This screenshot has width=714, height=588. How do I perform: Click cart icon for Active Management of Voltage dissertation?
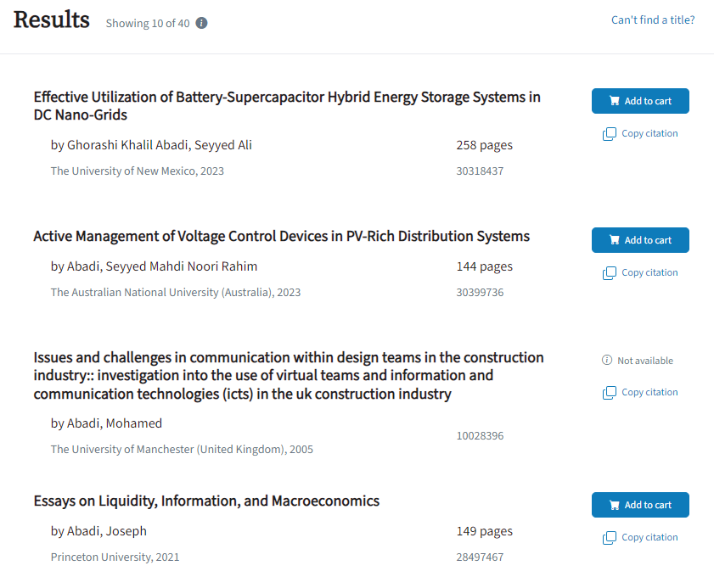[615, 240]
